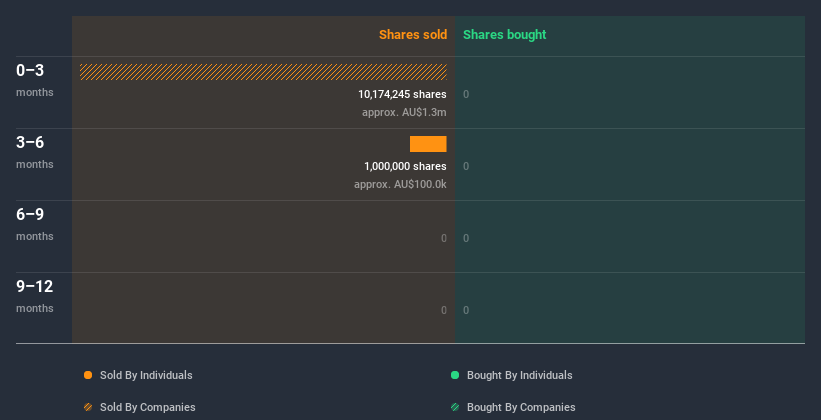The width and height of the screenshot is (821, 420).
Task: Click shares bought zero in 9–12 months row
Action: click(x=466, y=311)
